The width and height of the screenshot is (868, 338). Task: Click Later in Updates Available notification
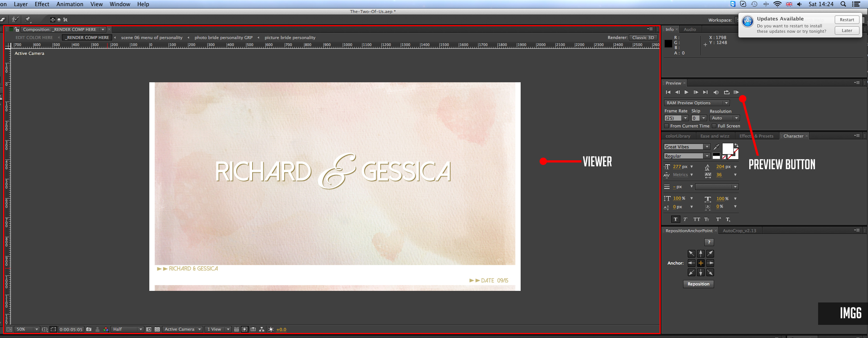click(847, 31)
